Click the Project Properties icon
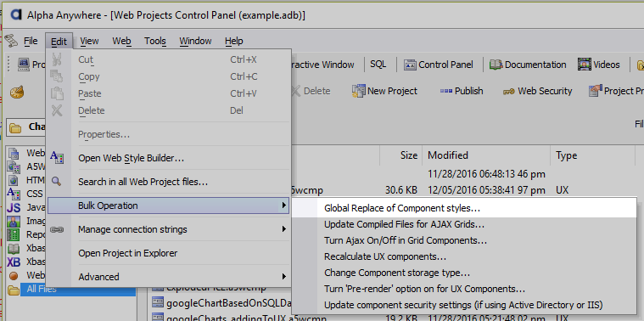The image size is (644, 321). (x=595, y=91)
